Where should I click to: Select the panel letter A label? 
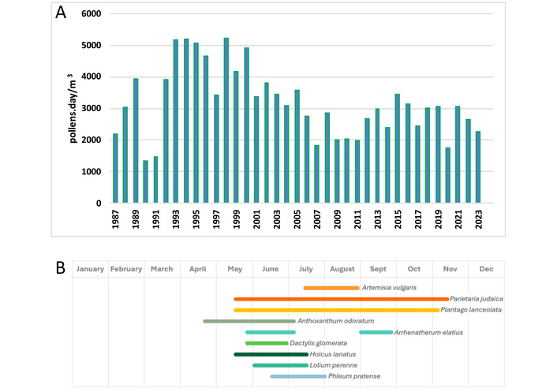(62, 13)
